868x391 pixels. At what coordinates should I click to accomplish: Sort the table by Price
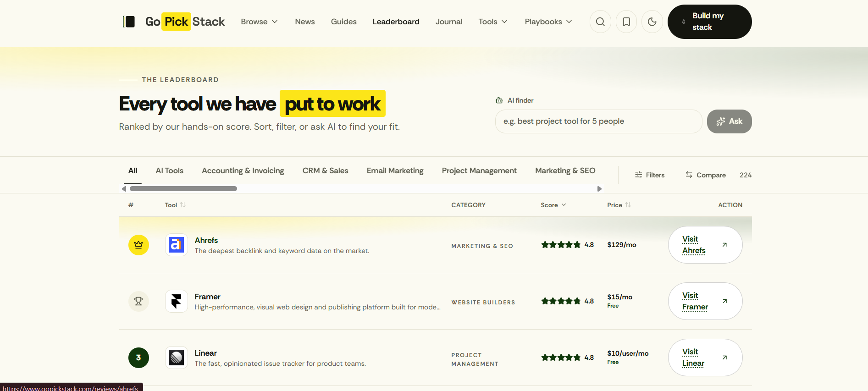(619, 205)
